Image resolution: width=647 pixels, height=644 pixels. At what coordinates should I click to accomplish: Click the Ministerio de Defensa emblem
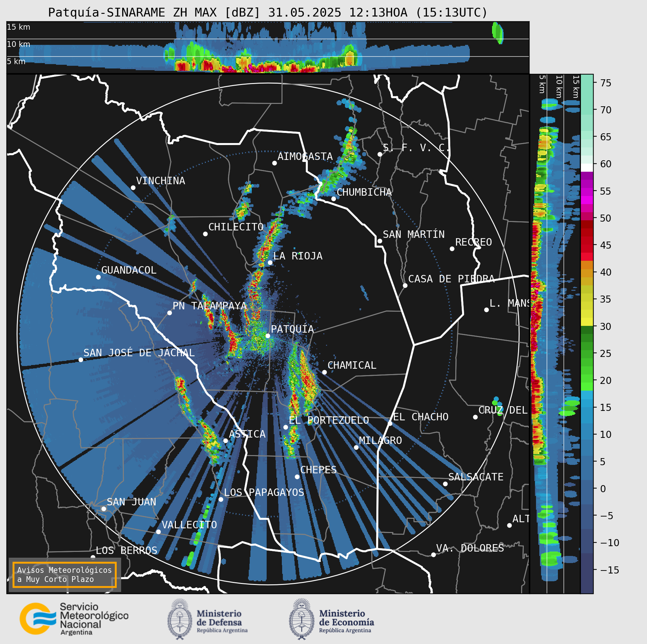pos(180,619)
